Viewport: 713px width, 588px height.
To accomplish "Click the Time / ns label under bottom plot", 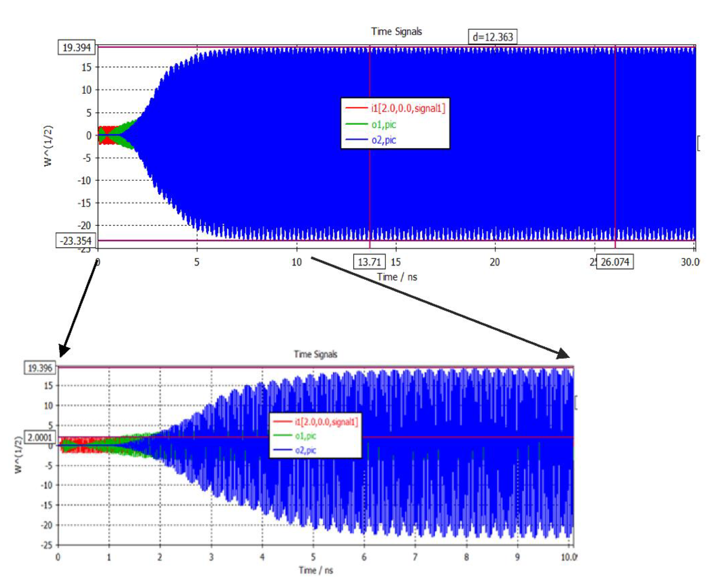I will coord(315,570).
